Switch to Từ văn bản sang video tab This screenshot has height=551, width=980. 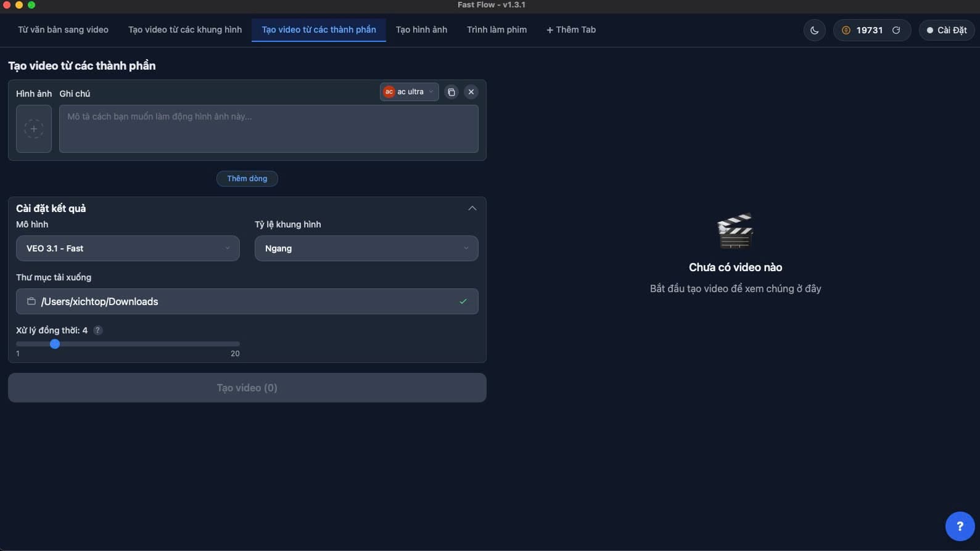point(63,30)
